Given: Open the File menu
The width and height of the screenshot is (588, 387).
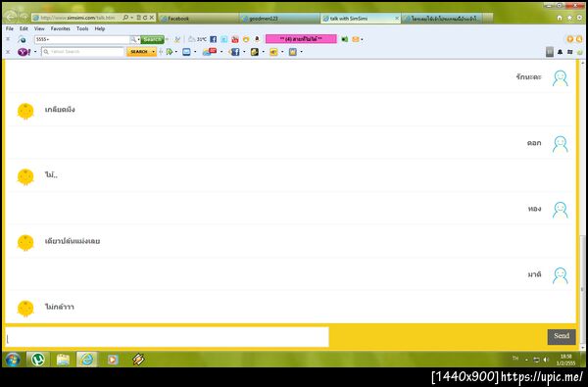Looking at the screenshot, I should [x=10, y=28].
